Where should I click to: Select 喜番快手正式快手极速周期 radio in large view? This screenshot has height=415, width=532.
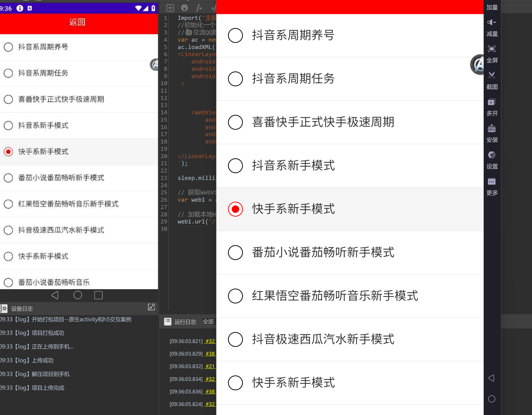pos(235,122)
